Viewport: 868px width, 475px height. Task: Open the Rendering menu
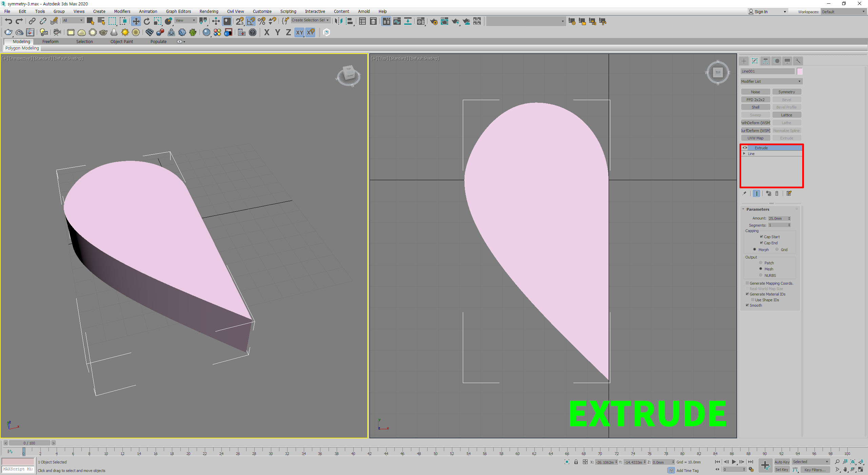[209, 12]
